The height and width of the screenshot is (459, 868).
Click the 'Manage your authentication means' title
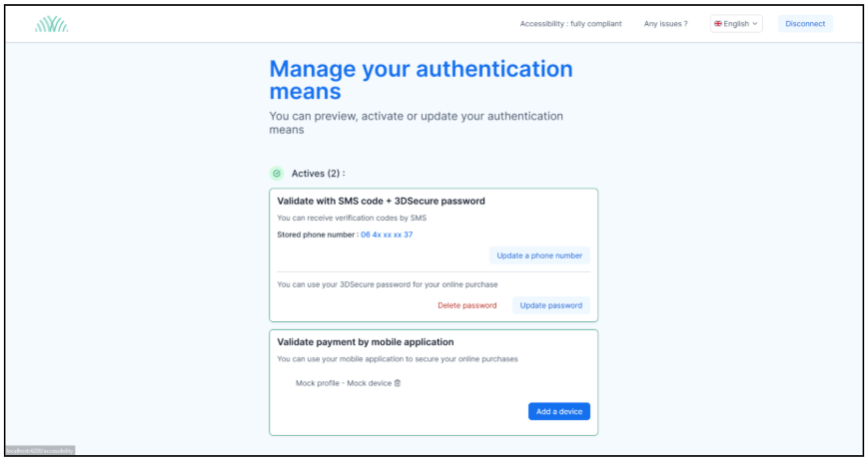tap(421, 80)
